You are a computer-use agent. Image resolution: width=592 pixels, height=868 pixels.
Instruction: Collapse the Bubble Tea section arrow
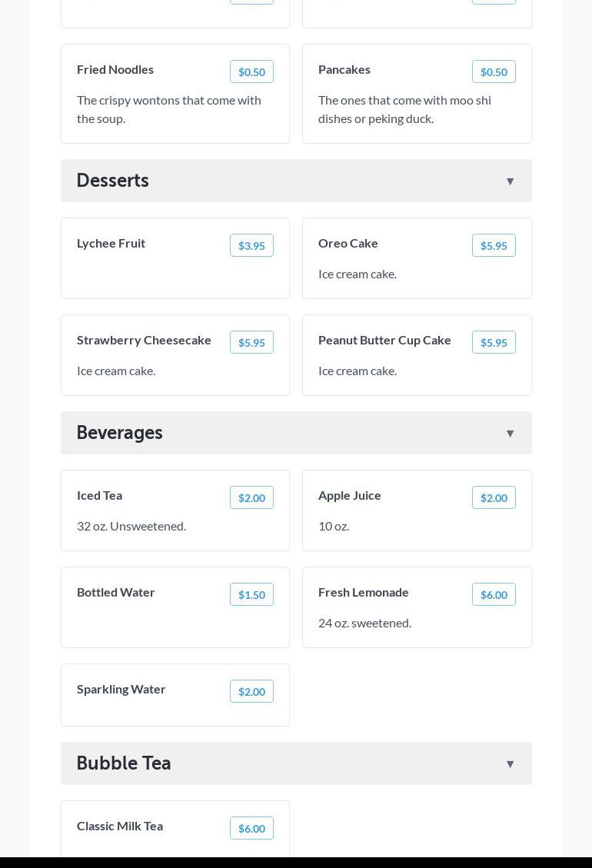(510, 764)
